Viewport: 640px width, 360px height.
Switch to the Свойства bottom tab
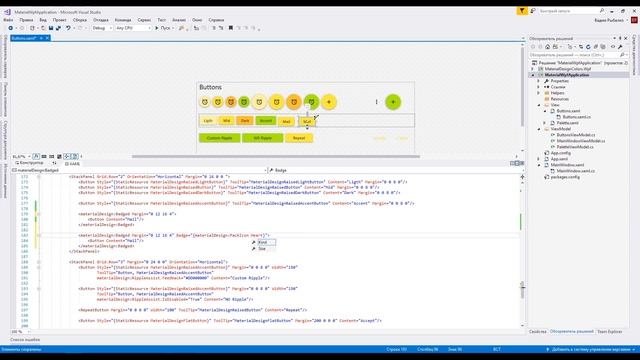[538, 331]
